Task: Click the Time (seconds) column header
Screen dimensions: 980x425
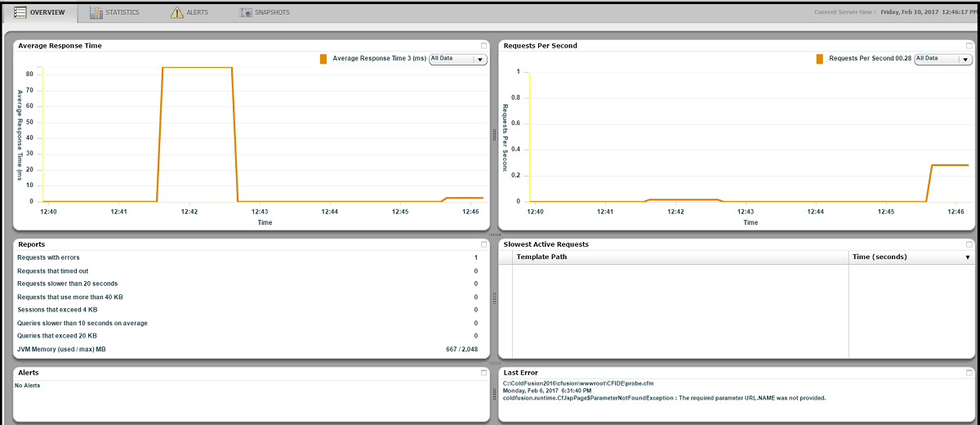Action: [911, 257]
